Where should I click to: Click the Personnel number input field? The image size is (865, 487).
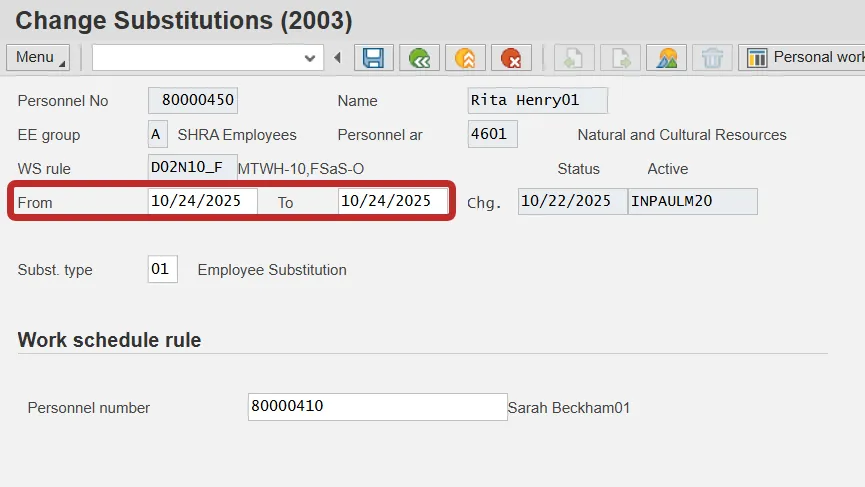tap(377, 406)
